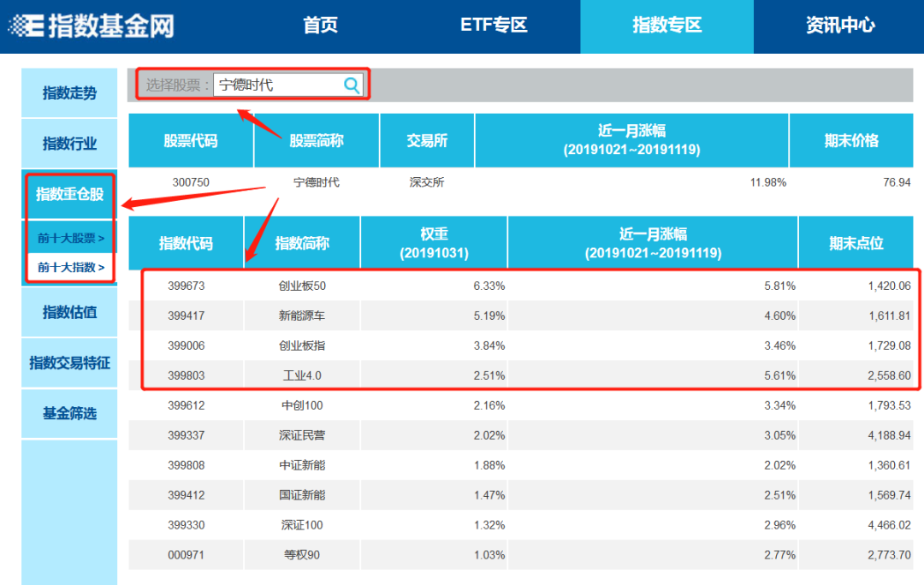The image size is (924, 585).
Task: Click 交易所 column header
Action: click(x=427, y=141)
